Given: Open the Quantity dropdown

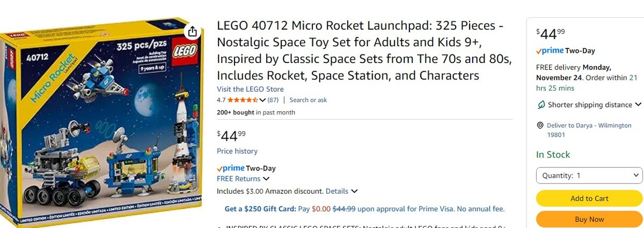Looking at the screenshot, I should [589, 175].
